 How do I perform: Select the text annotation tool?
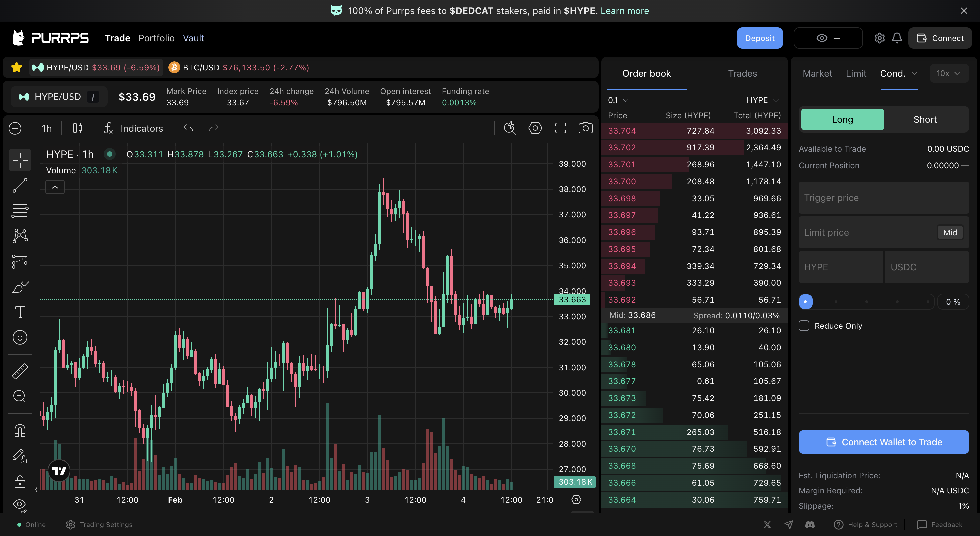point(20,312)
